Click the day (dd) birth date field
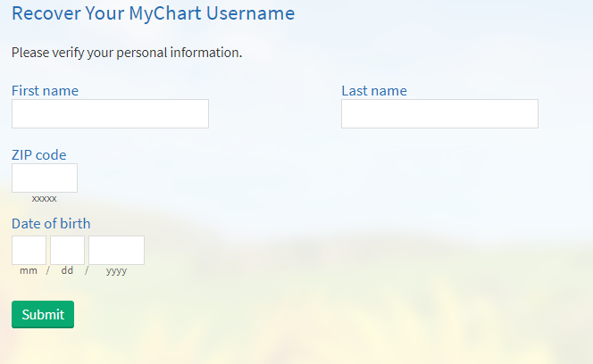593x364 pixels. coord(67,250)
